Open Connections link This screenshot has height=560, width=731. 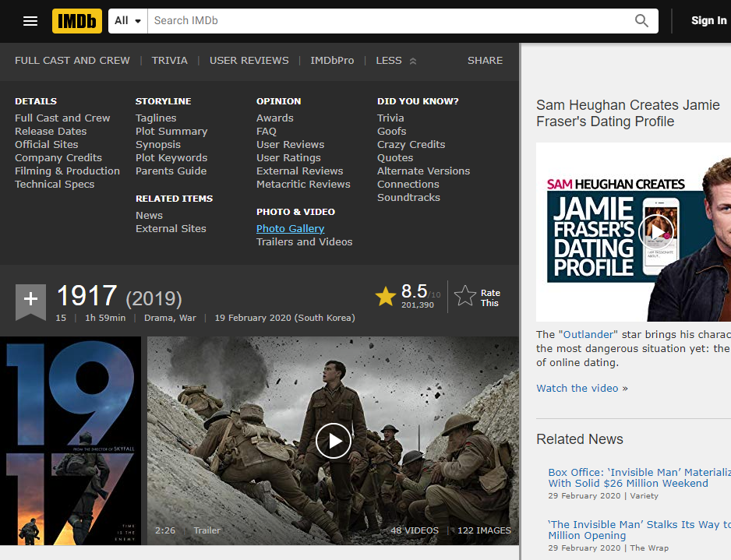pos(408,185)
